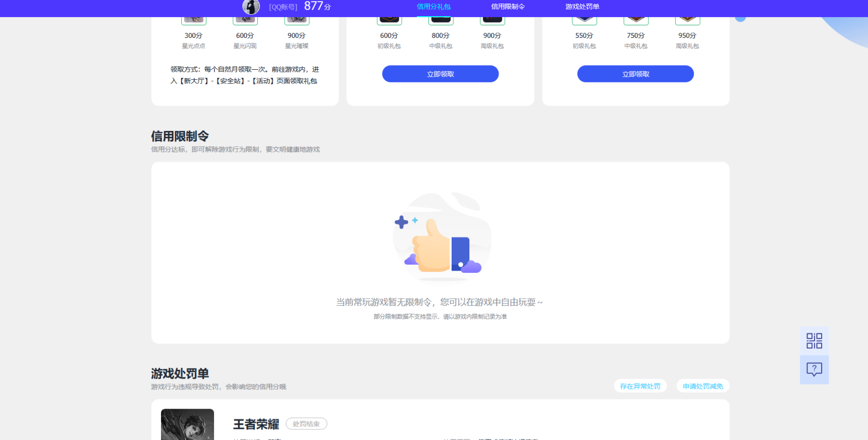Image resolution: width=868 pixels, height=440 pixels.
Task: Open the 王者荣耀 game thumbnail
Action: click(x=187, y=424)
